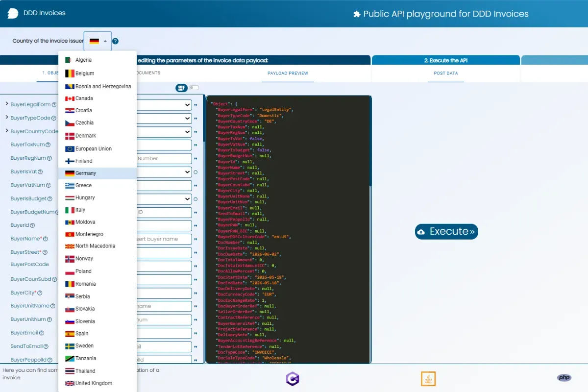Screen dimensions: 588x392
Task: Select United Kingdom from the country list
Action: [x=98, y=383]
